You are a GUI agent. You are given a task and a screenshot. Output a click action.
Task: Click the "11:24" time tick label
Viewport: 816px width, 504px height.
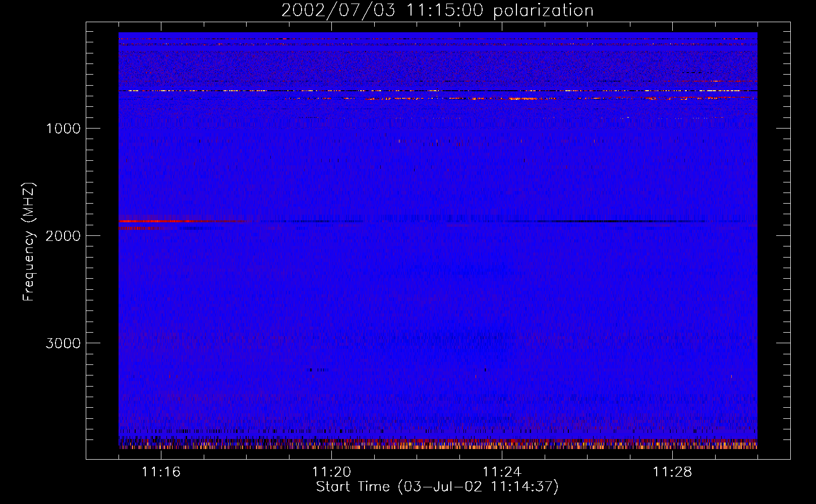pyautogui.click(x=502, y=472)
